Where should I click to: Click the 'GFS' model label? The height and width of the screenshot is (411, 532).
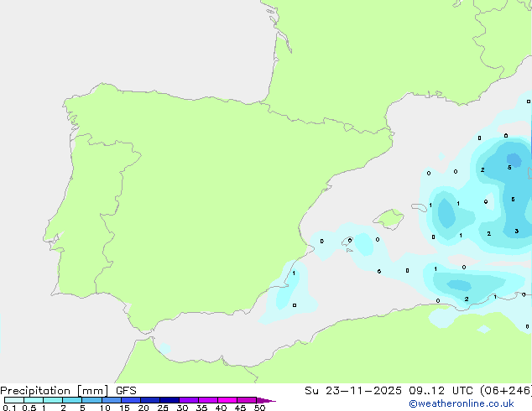[x=126, y=391]
